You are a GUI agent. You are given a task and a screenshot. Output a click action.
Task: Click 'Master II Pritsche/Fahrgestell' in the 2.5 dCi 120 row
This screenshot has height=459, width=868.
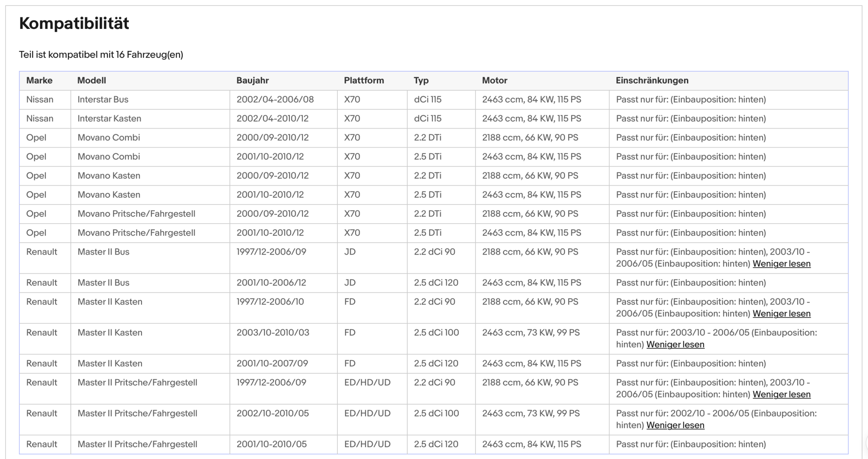[x=137, y=445]
